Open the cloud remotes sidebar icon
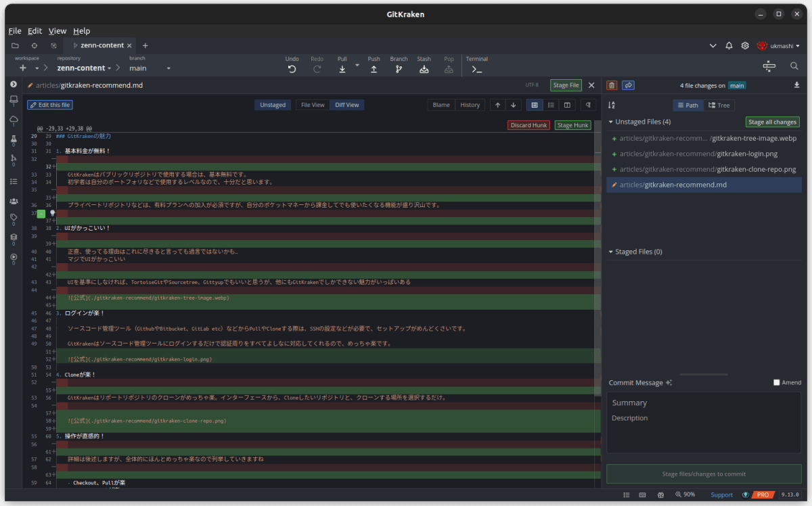 (x=14, y=120)
